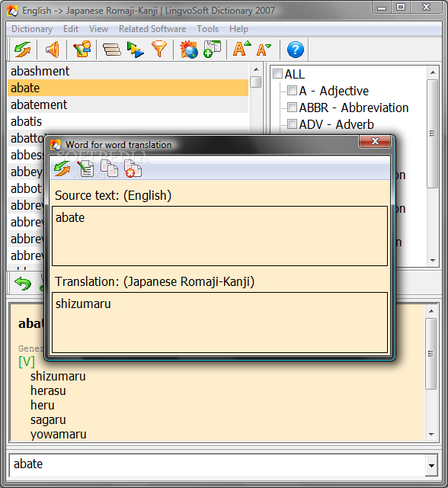Click the Source text box containing abate
This screenshot has height=488, width=448.
[x=219, y=236]
